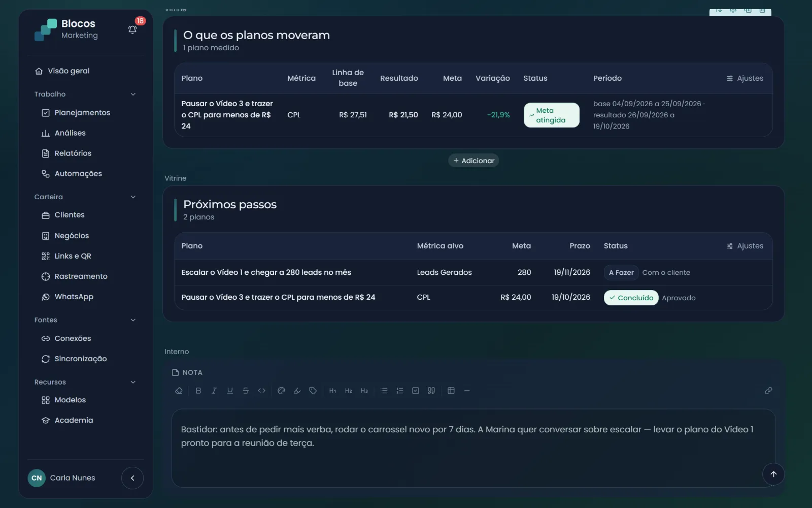
Task: Click the result value "R$ 21,50"
Action: tap(403, 115)
